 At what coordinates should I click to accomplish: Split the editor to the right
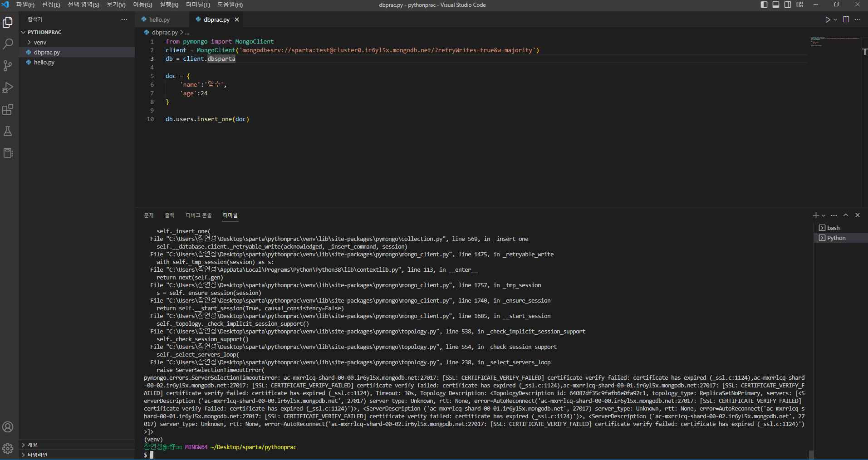(x=846, y=20)
